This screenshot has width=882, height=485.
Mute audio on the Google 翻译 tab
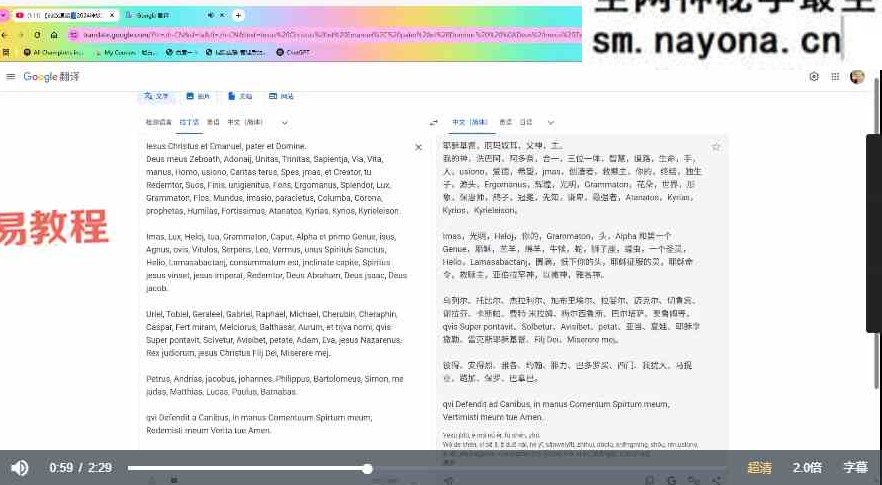click(x=211, y=15)
